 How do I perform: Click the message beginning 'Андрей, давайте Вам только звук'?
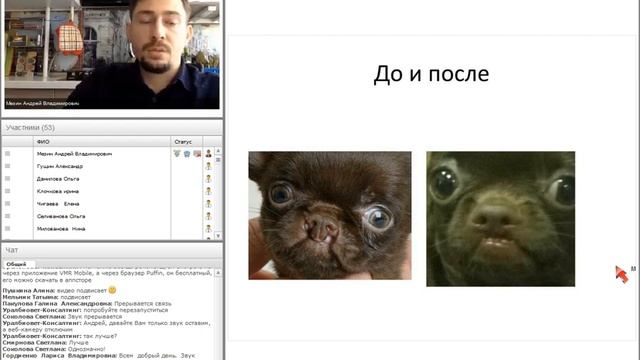tap(107, 326)
